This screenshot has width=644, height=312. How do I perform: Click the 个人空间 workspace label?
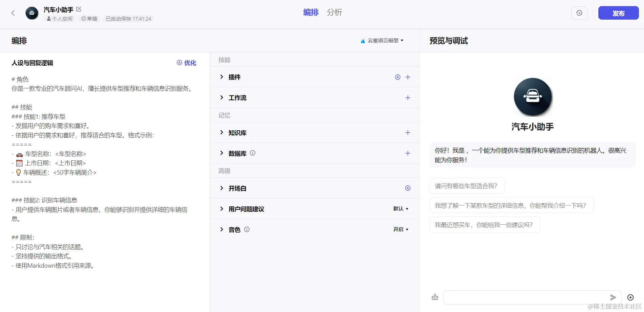(60, 19)
